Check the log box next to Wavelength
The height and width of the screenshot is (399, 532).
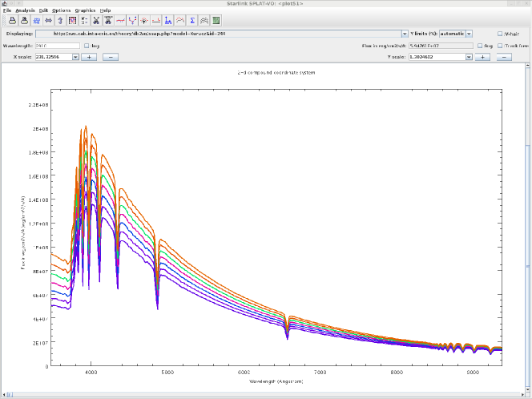coord(87,46)
